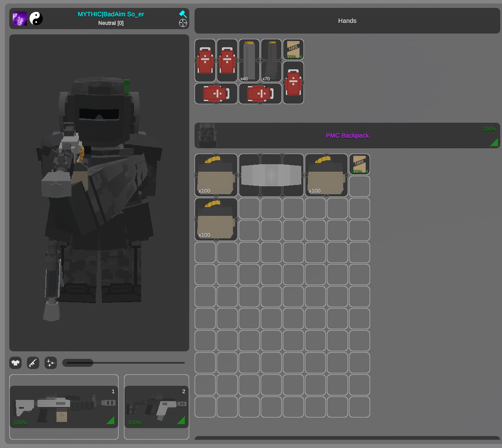Viewport: 502px width, 448px height.
Task: Expand the panel bar at the bottom right
Action: [347, 440]
